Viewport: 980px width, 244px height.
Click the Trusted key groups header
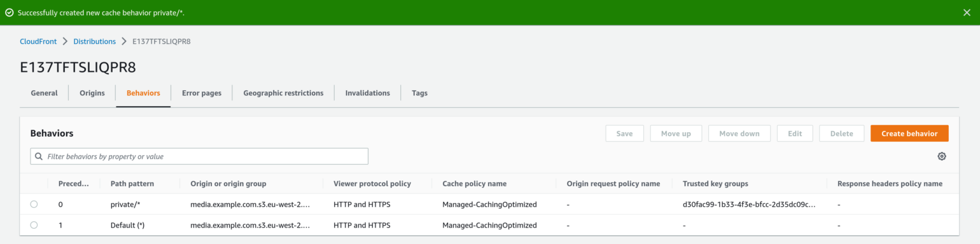[715, 184]
